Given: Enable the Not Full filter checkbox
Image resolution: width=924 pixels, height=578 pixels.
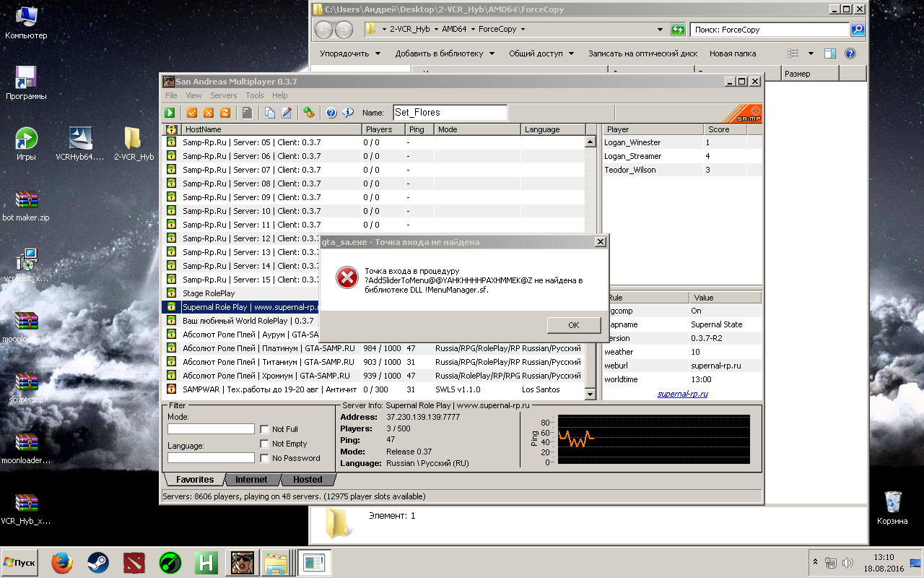Looking at the screenshot, I should (265, 429).
